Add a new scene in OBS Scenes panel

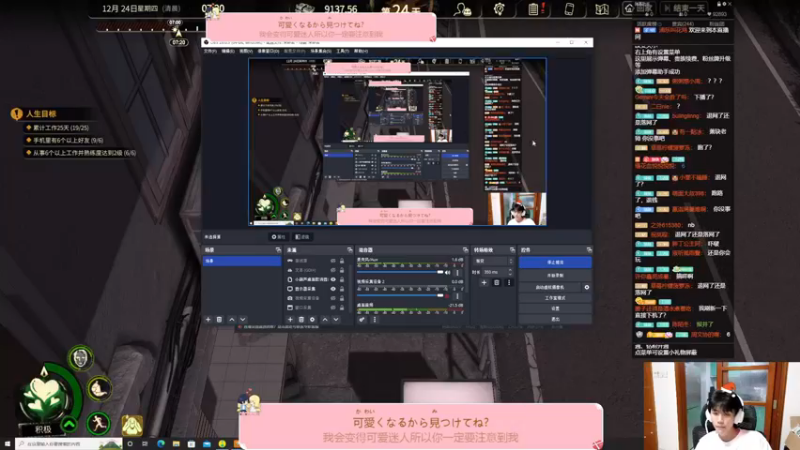point(208,319)
